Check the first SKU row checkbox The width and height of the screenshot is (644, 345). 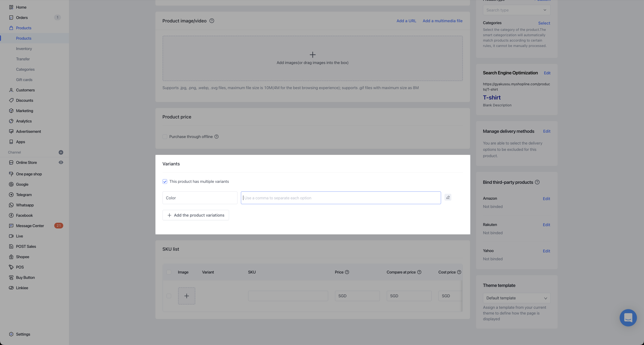click(169, 296)
